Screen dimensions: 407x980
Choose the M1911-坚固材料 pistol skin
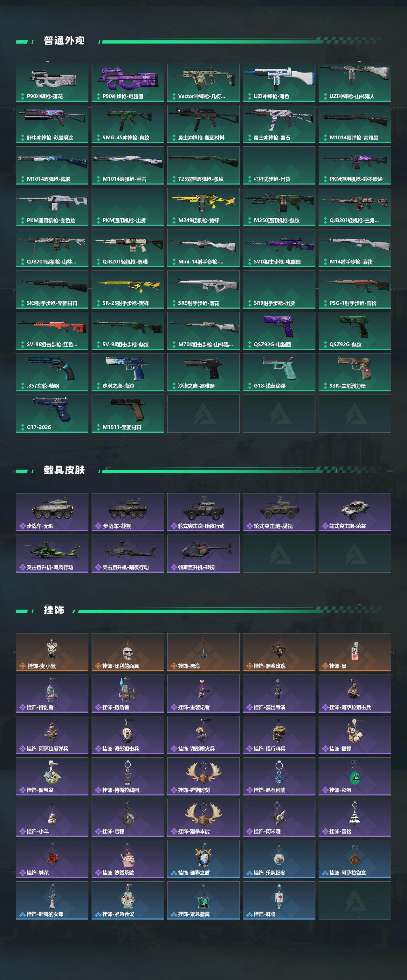click(x=128, y=414)
